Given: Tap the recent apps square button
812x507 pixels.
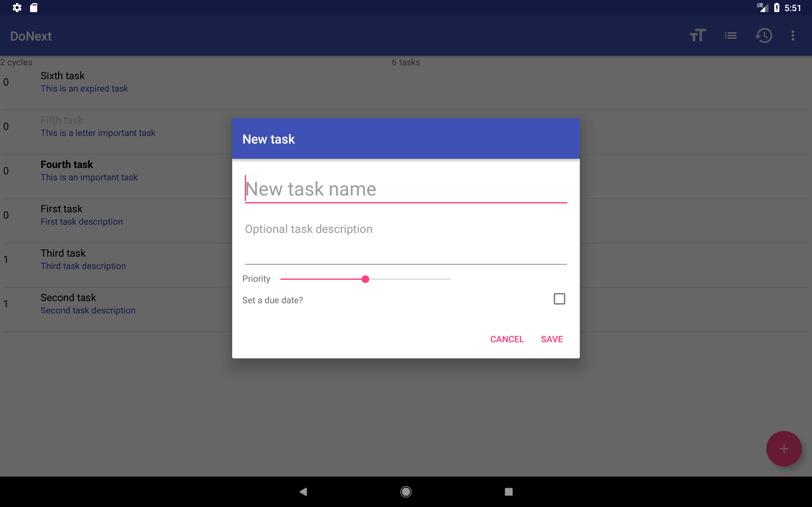Looking at the screenshot, I should coord(509,491).
